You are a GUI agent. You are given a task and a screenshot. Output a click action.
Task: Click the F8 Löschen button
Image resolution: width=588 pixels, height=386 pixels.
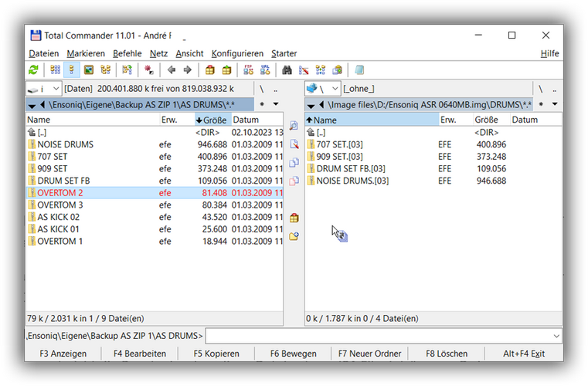pyautogui.click(x=447, y=354)
